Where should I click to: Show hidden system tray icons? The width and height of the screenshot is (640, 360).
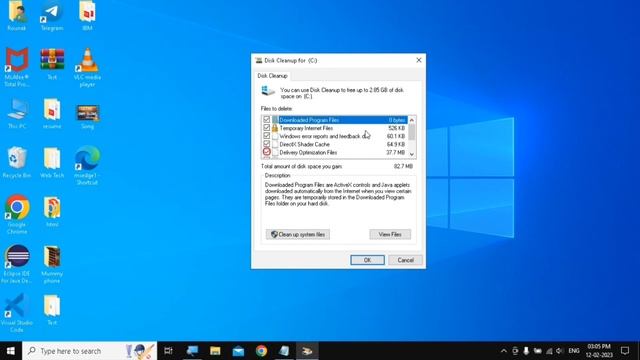504,351
